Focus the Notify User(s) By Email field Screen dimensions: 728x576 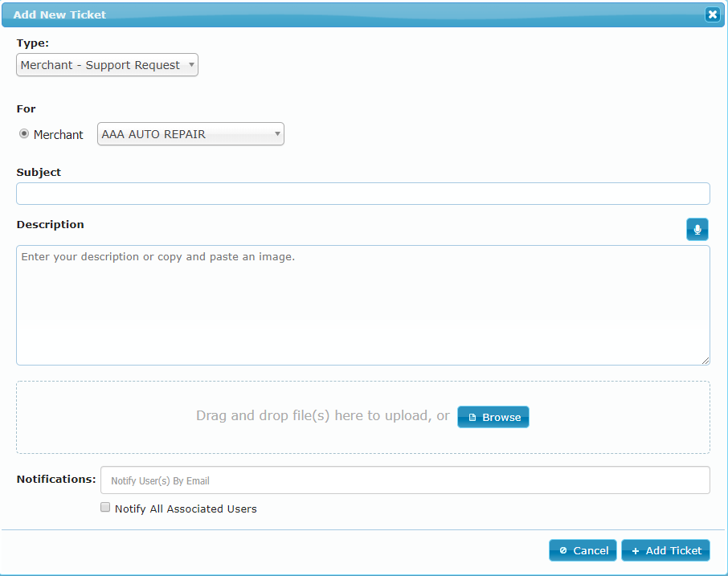click(405, 480)
